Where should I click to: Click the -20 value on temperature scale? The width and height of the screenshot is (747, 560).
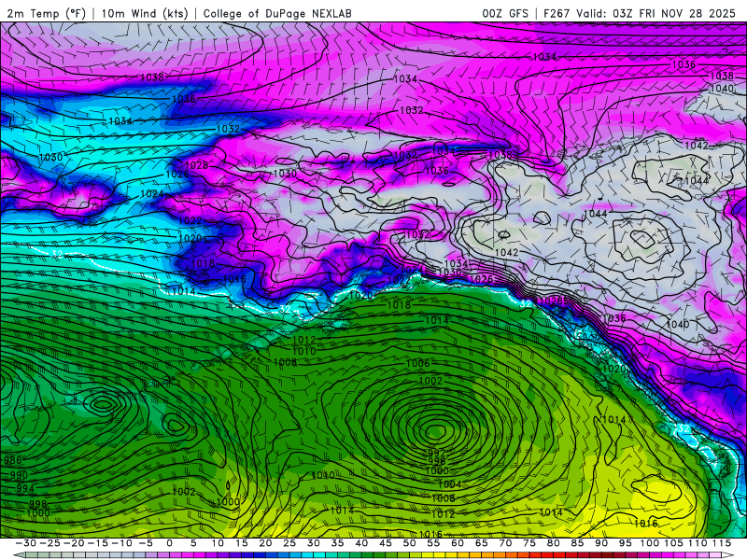(x=74, y=543)
